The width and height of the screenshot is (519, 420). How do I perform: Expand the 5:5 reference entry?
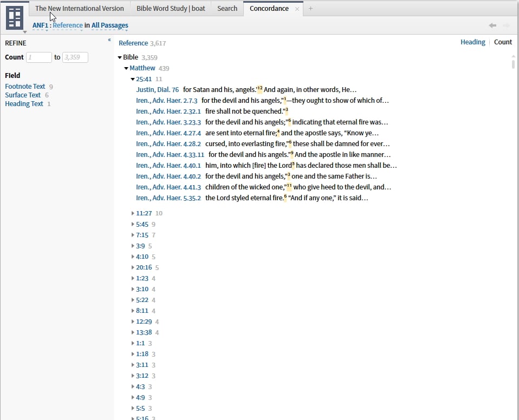point(133,408)
